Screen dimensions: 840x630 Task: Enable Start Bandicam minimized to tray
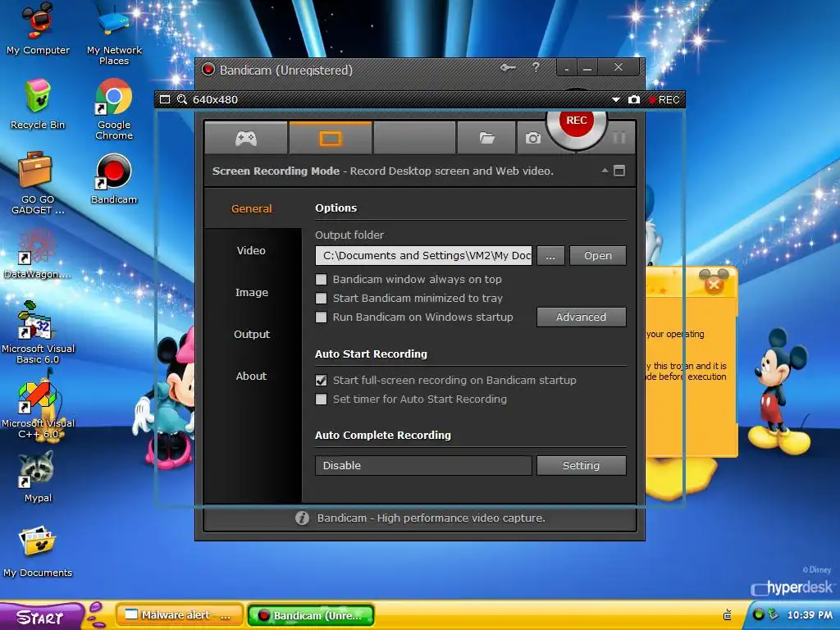pos(321,298)
